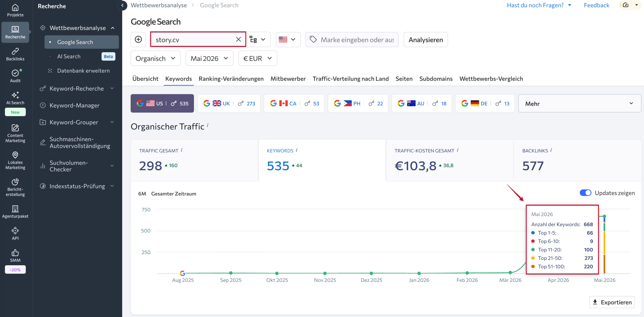Switch to Ranking-Veränderungen tab

tap(231, 79)
